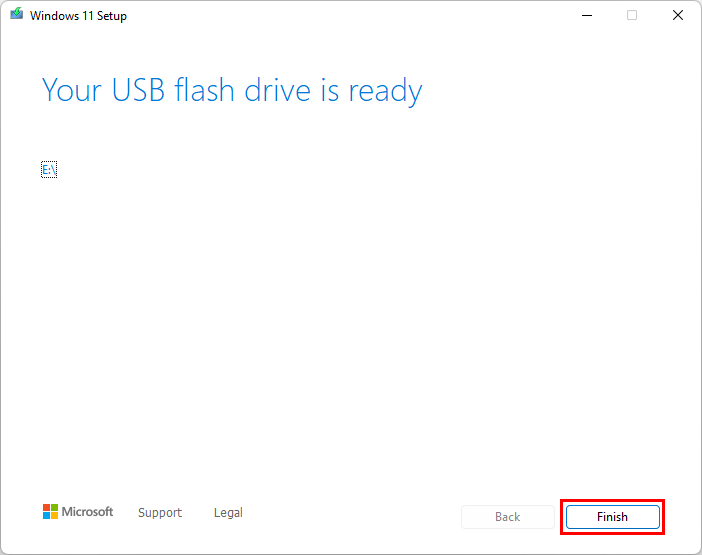
Task: Click the "Your USB flash drive is ready" heading
Action: click(232, 91)
